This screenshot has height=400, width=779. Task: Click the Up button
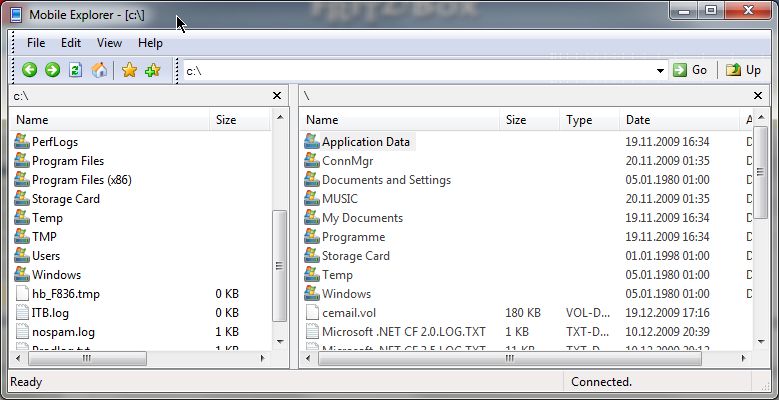click(x=743, y=70)
